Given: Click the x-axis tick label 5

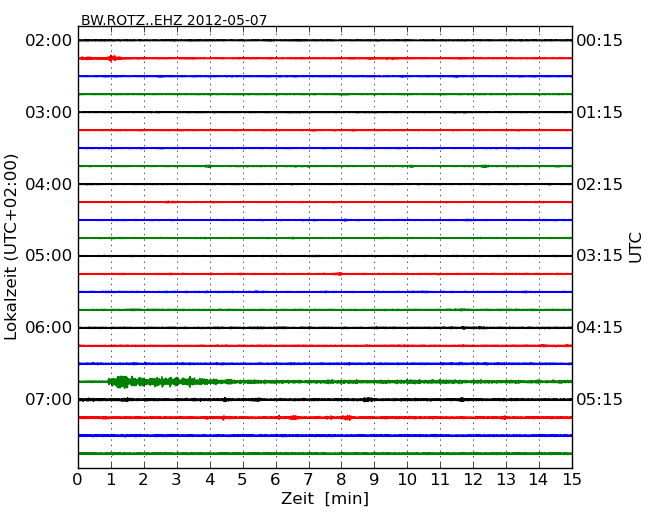Looking at the screenshot, I should [x=243, y=479].
